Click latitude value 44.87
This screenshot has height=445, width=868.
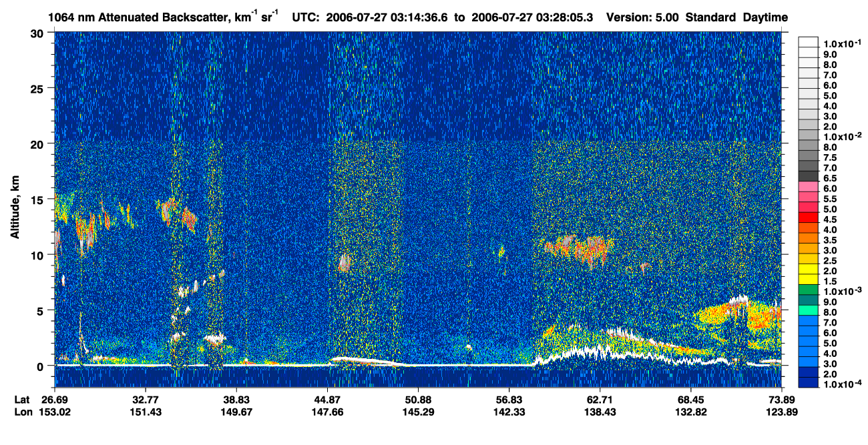327,400
